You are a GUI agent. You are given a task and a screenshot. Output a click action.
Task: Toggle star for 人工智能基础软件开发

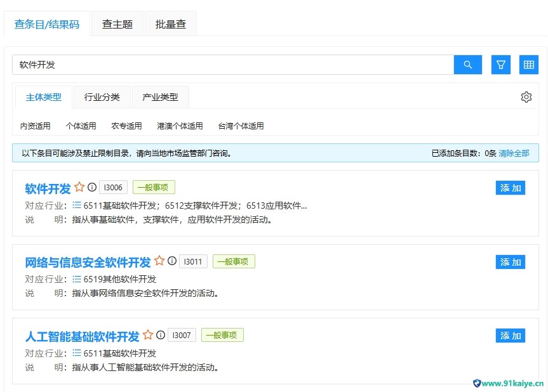pos(148,335)
